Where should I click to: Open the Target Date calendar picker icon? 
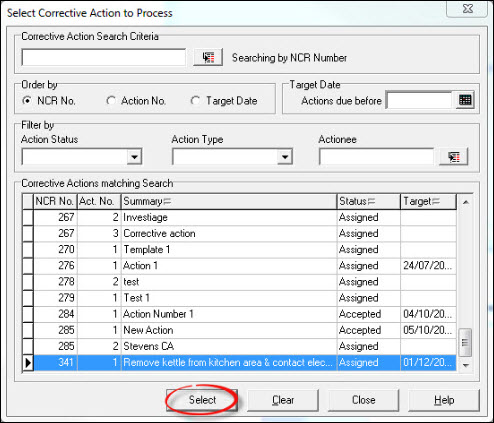point(465,100)
